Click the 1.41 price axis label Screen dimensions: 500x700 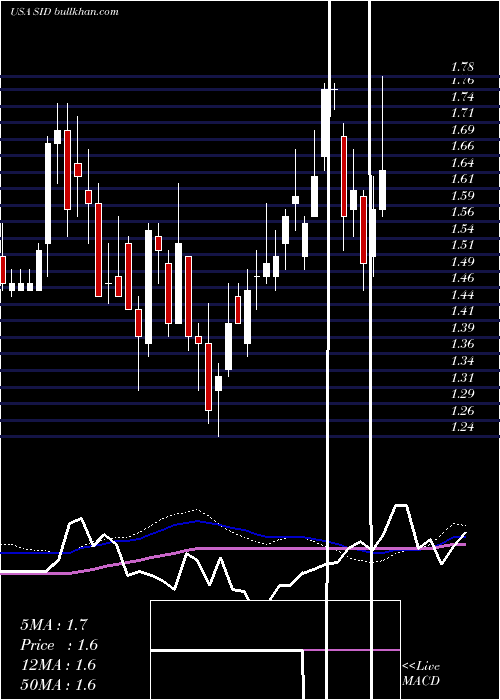[x=462, y=311]
